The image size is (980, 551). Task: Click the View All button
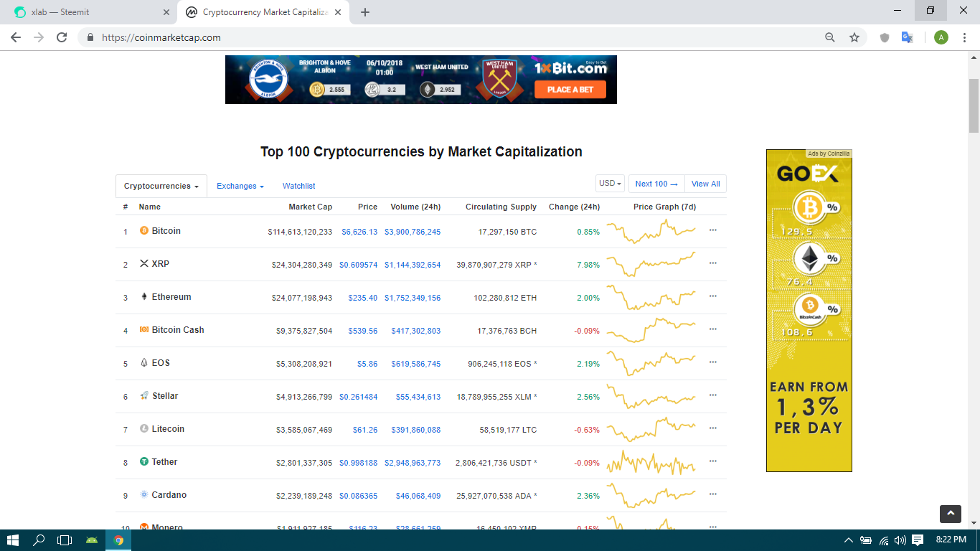(x=706, y=184)
